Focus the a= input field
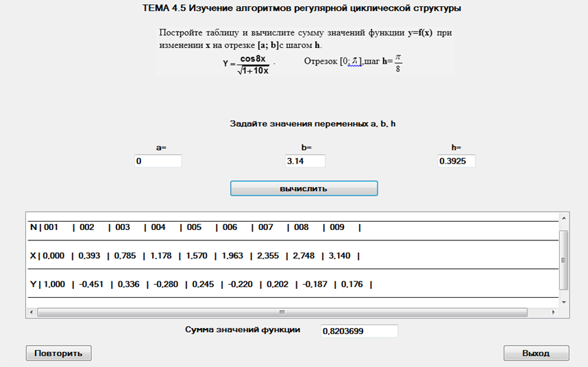Image resolution: width=588 pixels, height=367 pixels. [158, 161]
